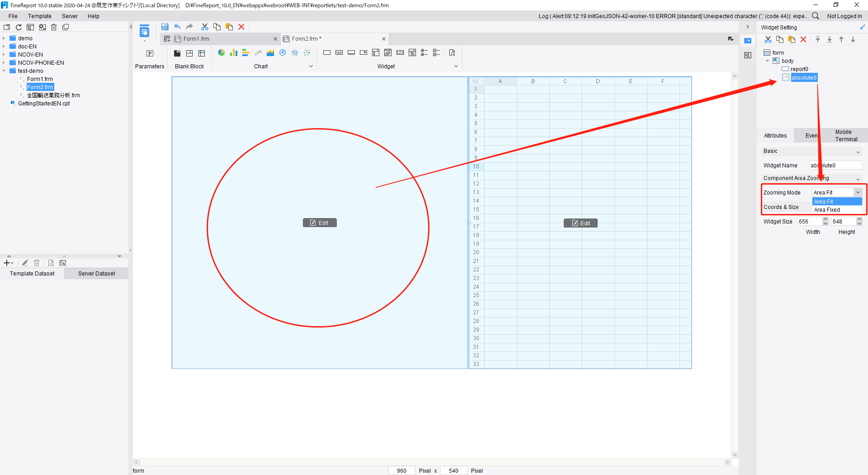Expand the Chart category chevron
The height and width of the screenshot is (475, 868).
[311, 66]
